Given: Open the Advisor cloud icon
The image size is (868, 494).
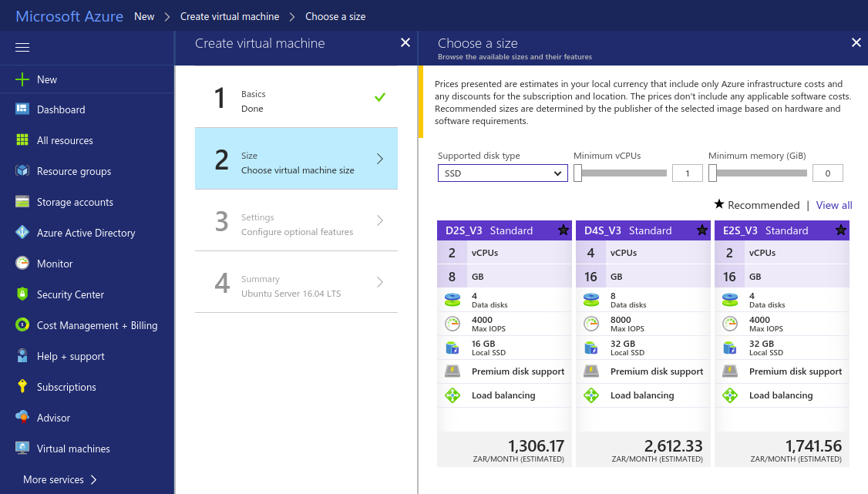Looking at the screenshot, I should [x=22, y=418].
